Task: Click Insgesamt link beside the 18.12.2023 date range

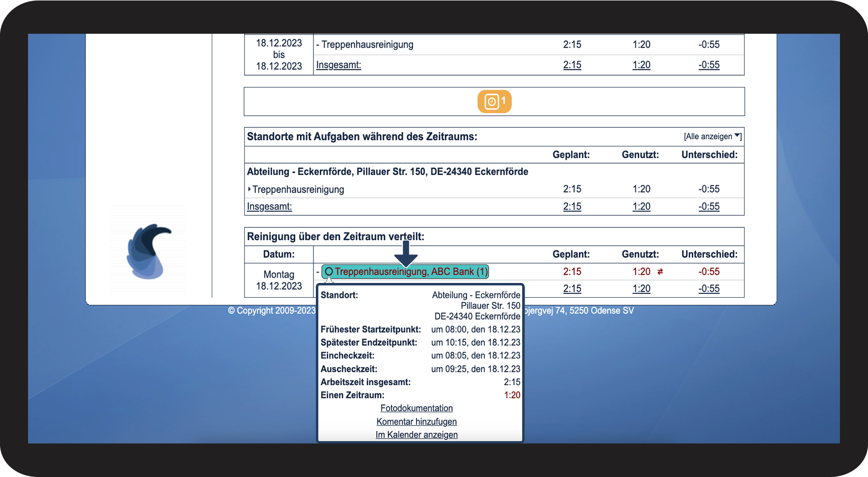Action: click(338, 65)
